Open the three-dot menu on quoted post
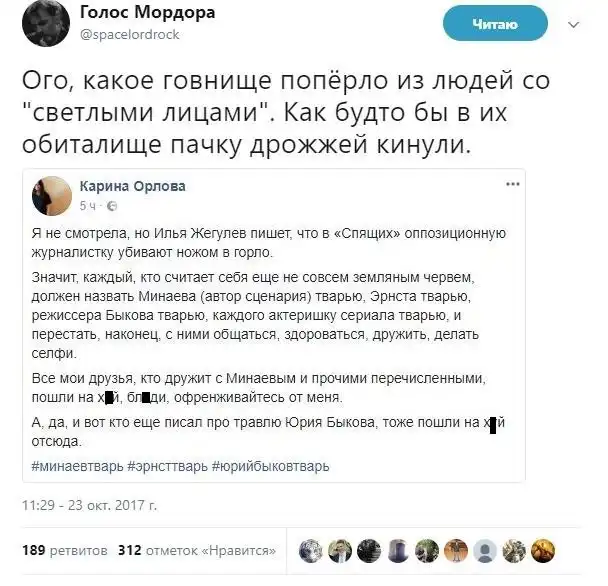This screenshot has height=586, width=608. (513, 184)
